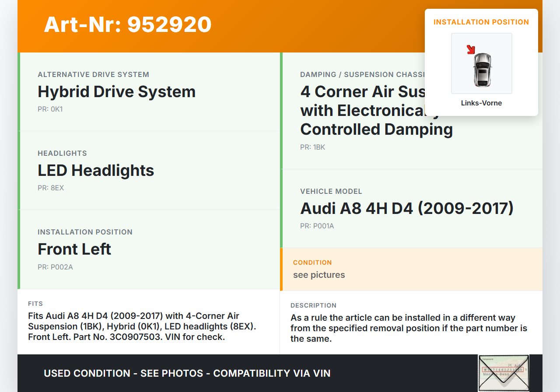Click the Links-Vorne caption
The width and height of the screenshot is (560, 392).
pos(481,103)
